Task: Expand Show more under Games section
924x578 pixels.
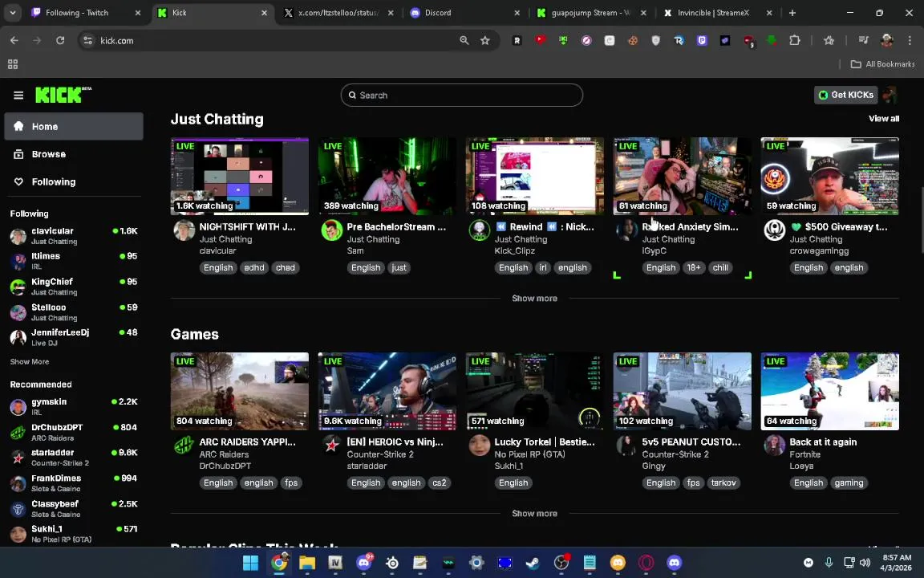Action: 534,514
